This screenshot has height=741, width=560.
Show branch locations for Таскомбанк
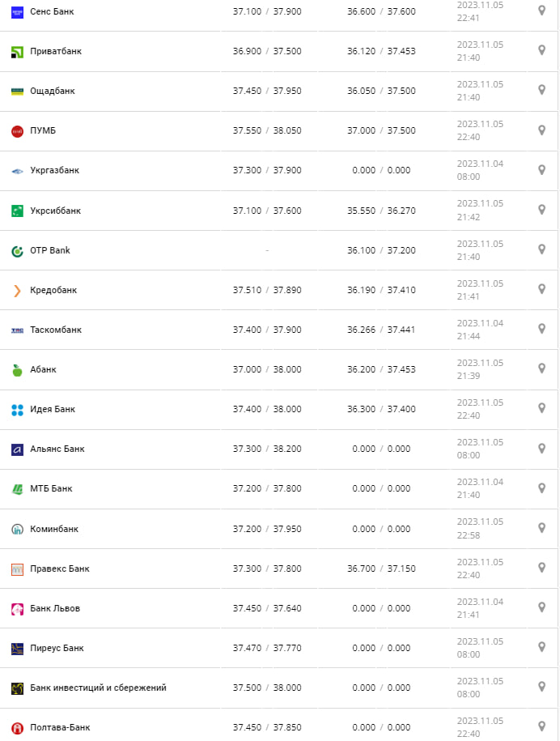coord(541,329)
